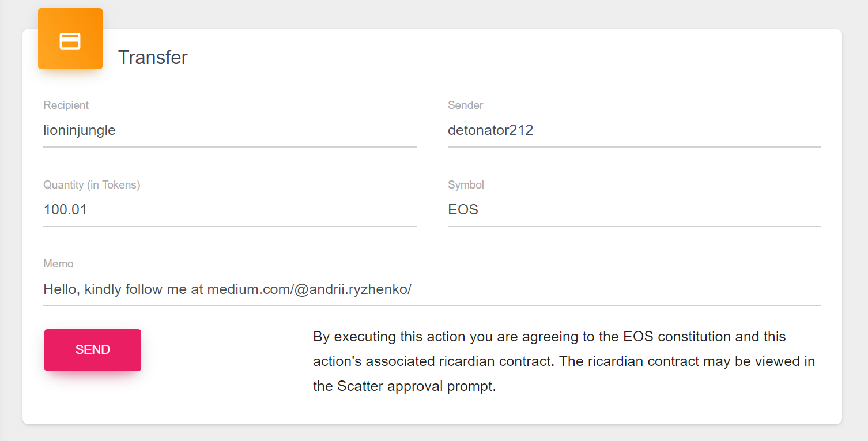This screenshot has height=441, width=868.
Task: Click the Symbol field label
Action: coord(466,185)
